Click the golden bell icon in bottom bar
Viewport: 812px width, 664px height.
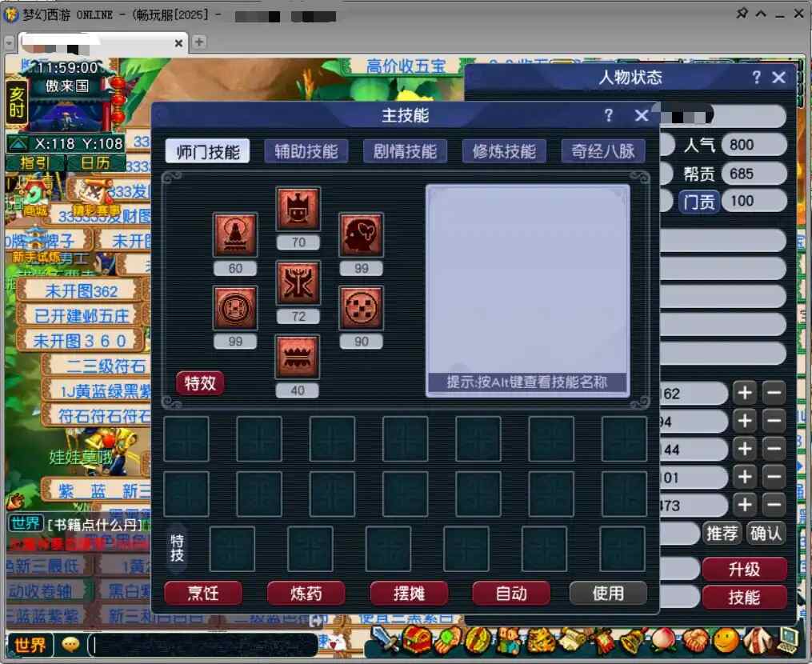(632, 641)
